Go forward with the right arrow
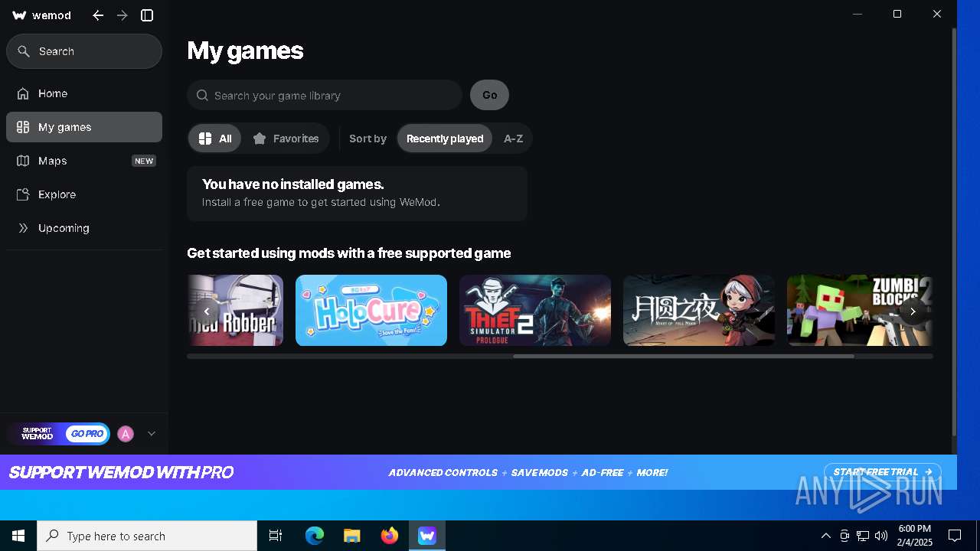Image resolution: width=980 pixels, height=551 pixels. (x=122, y=15)
